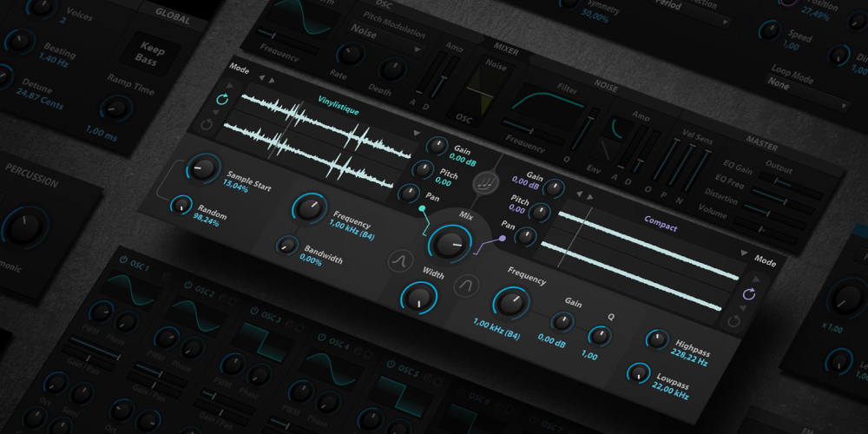The width and height of the screenshot is (868, 434).
Task: Click the Speed knob in top-right window
Action: [769, 30]
